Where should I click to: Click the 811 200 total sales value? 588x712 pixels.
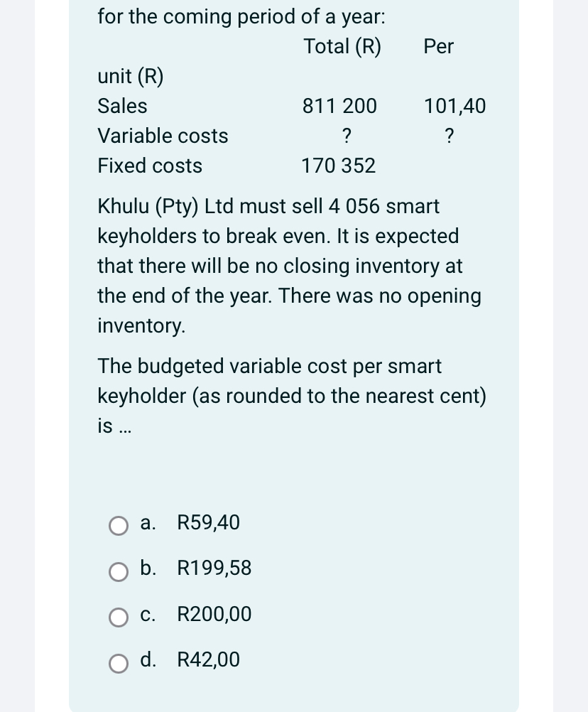pyautogui.click(x=339, y=106)
